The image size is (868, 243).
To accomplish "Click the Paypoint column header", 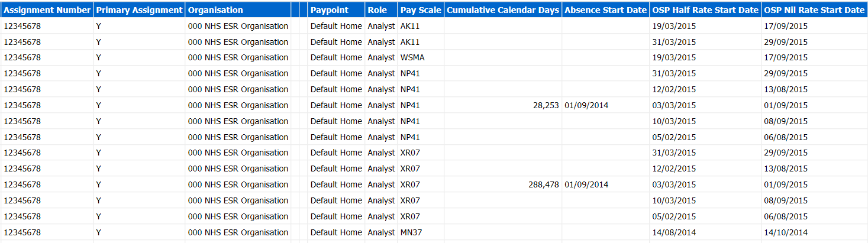I will coord(330,10).
